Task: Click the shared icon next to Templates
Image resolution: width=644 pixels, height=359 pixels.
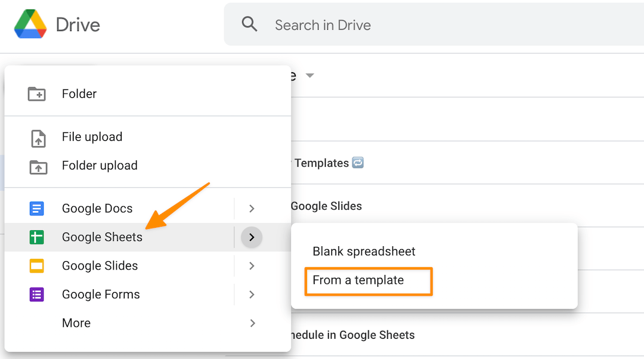Action: point(358,163)
